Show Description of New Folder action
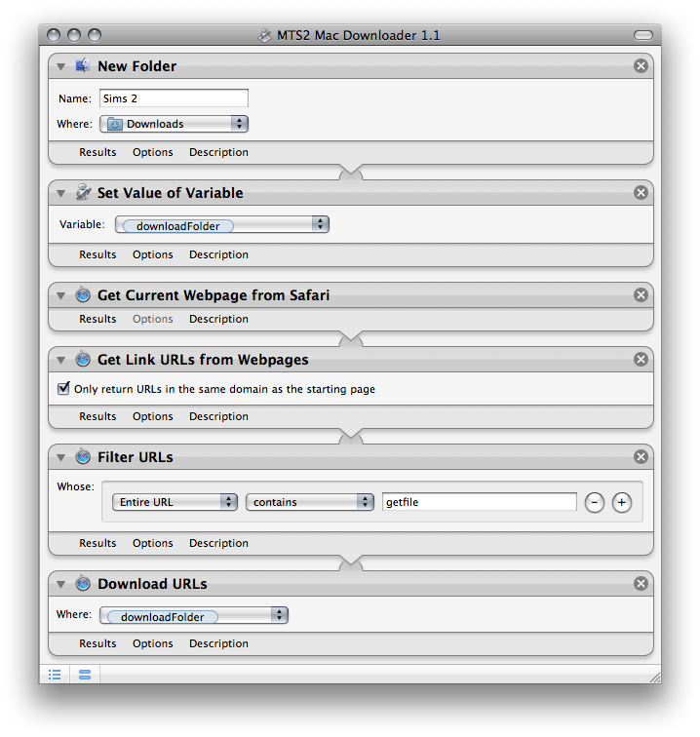 [218, 152]
